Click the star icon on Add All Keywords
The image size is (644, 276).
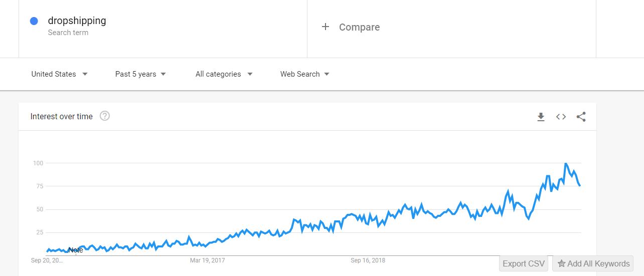[562, 263]
